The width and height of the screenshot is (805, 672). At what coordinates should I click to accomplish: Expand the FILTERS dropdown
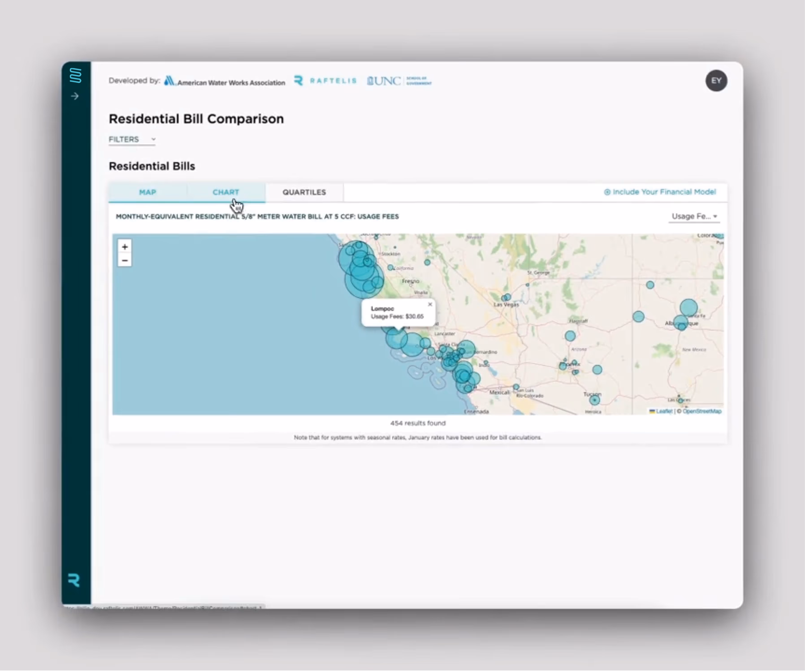132,140
